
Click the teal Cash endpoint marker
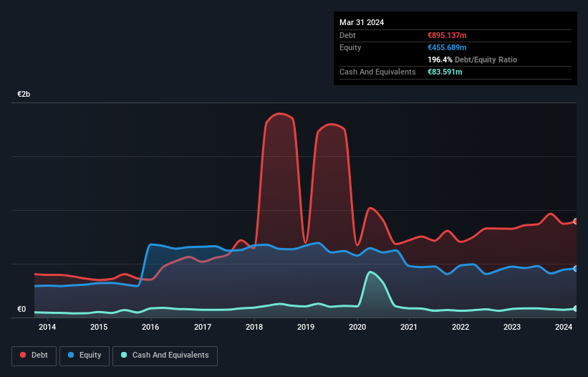coord(576,308)
